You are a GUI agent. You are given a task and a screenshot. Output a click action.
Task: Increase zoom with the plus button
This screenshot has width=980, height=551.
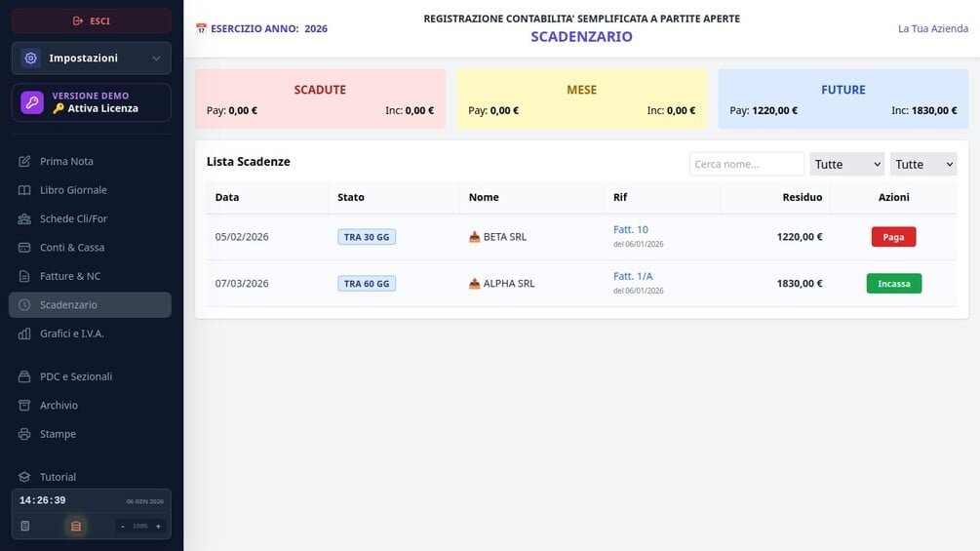coord(158,526)
